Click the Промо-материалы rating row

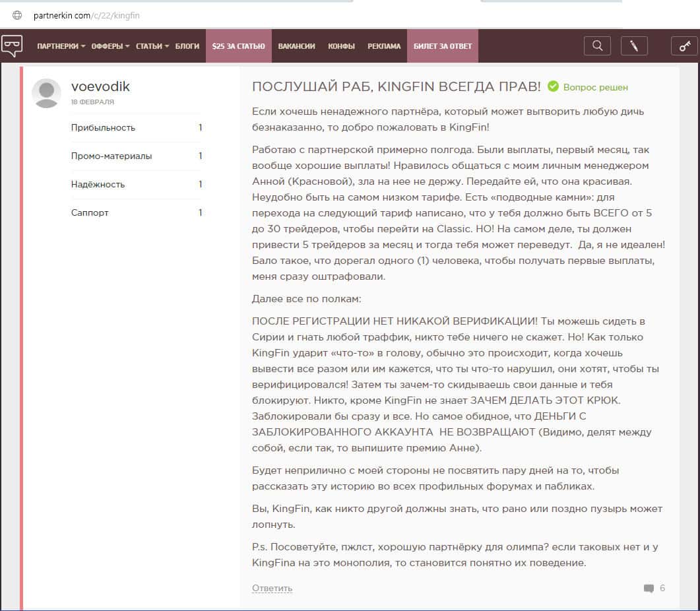(x=137, y=156)
